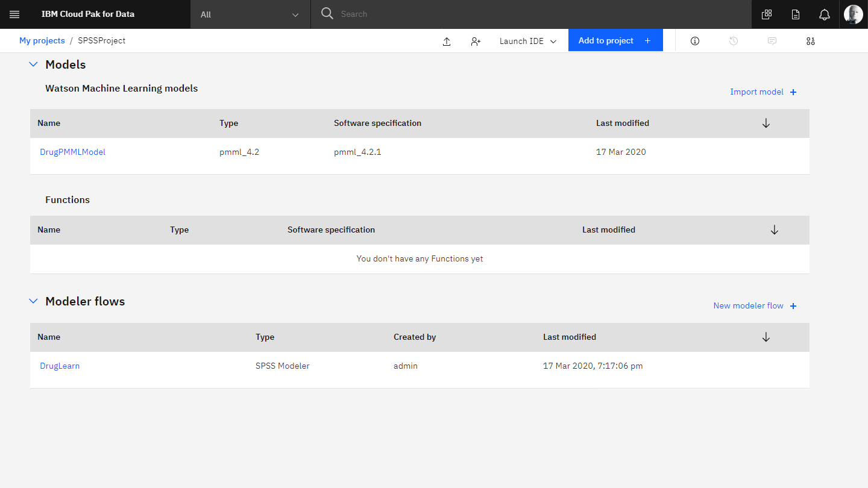This screenshot has width=868, height=488.
Task: Open the notifications bell
Action: 824,13
